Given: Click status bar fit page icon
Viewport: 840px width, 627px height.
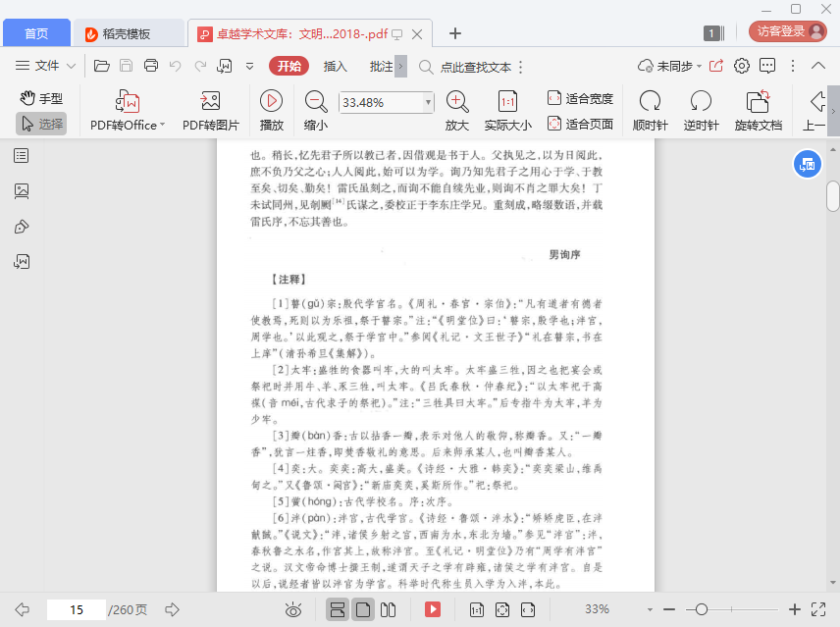Looking at the screenshot, I should click(502, 609).
